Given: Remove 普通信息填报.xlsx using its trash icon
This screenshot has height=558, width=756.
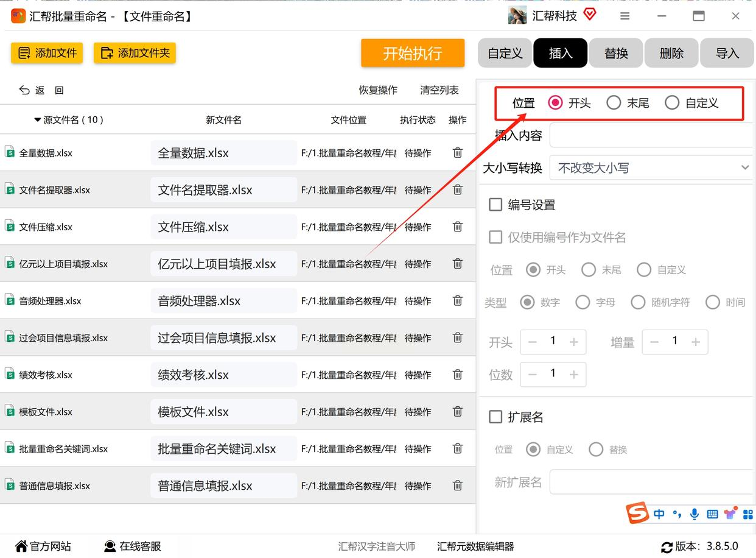Looking at the screenshot, I should coord(458,486).
